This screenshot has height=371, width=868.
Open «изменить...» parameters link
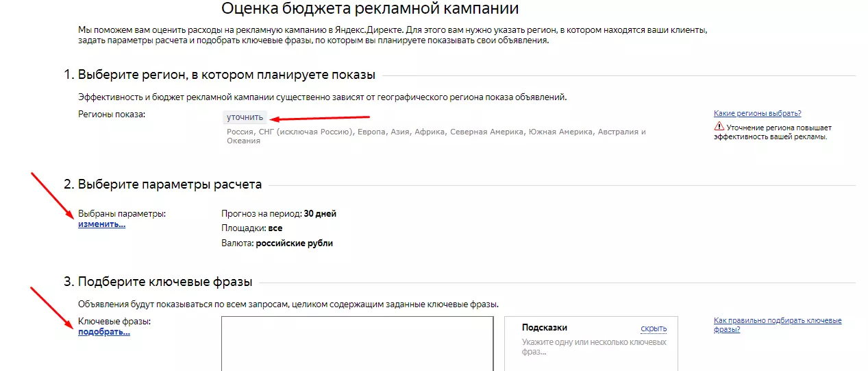[101, 224]
